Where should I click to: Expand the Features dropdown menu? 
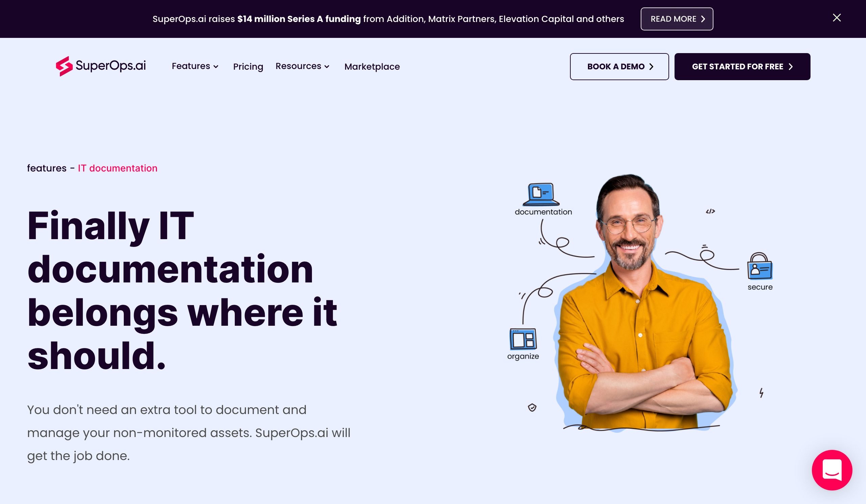click(x=195, y=66)
